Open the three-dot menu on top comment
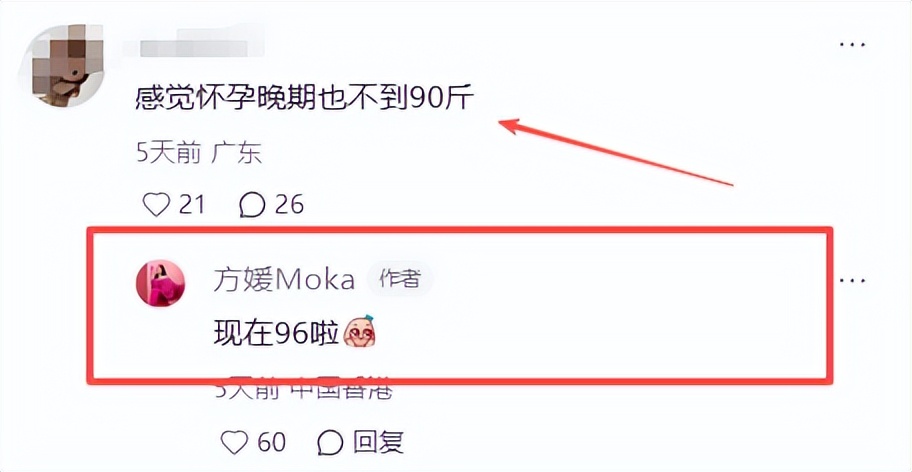This screenshot has height=472, width=912. (853, 44)
